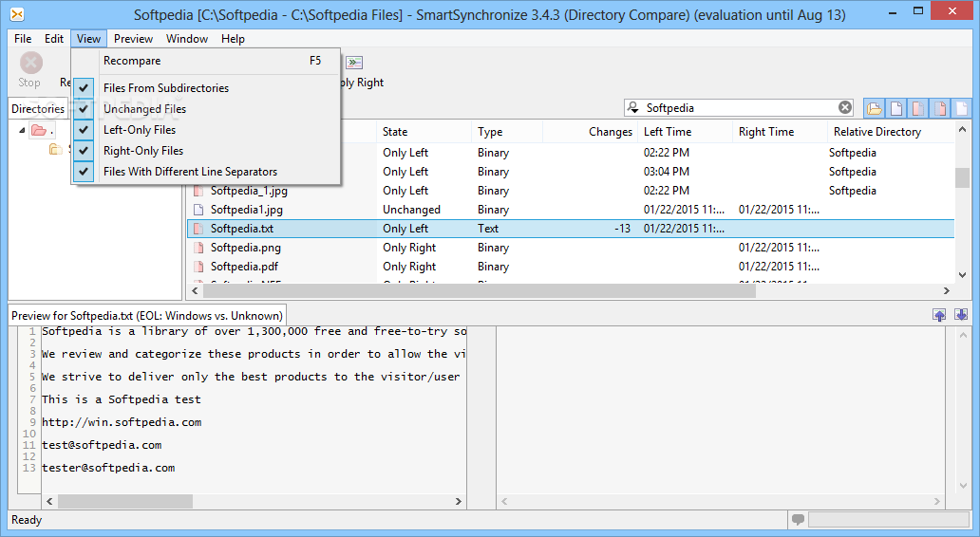Screen dimensions: 980x537
Task: Toggle the left-only files filter icon
Action: point(918,109)
